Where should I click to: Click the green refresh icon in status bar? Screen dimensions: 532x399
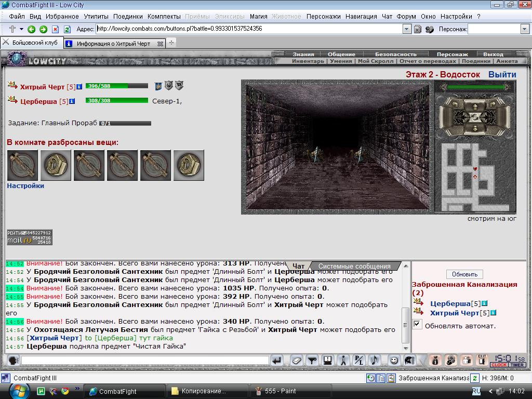(475, 378)
